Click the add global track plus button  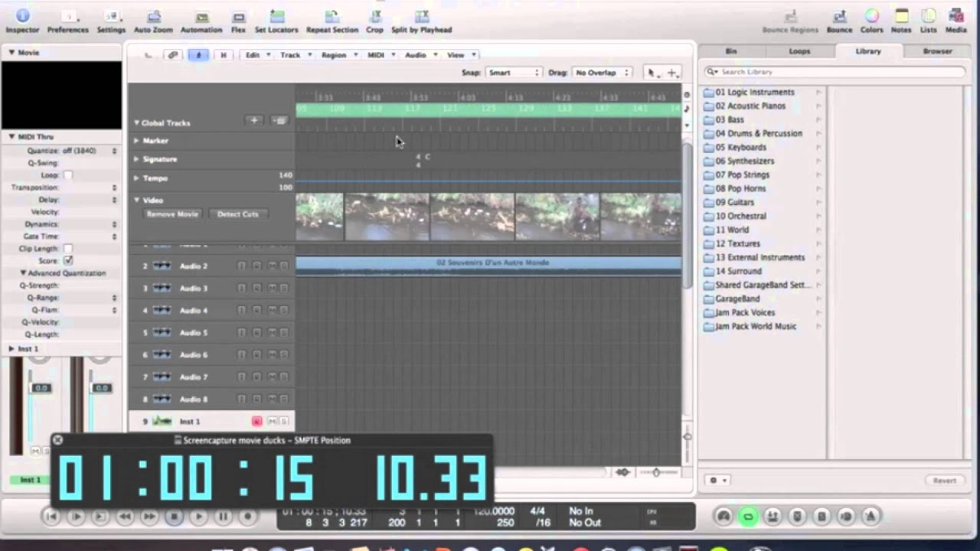(254, 120)
